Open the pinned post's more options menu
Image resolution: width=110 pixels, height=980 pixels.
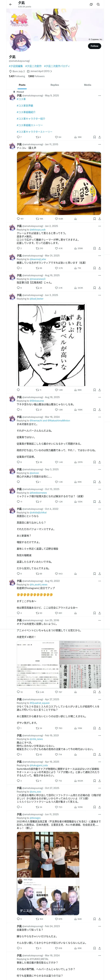click(x=99, y=96)
